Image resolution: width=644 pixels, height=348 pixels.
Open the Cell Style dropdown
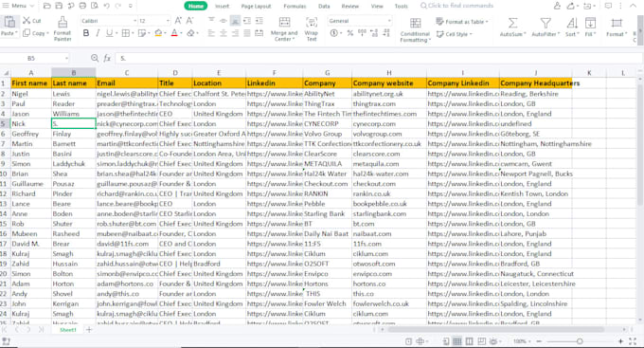[455, 34]
